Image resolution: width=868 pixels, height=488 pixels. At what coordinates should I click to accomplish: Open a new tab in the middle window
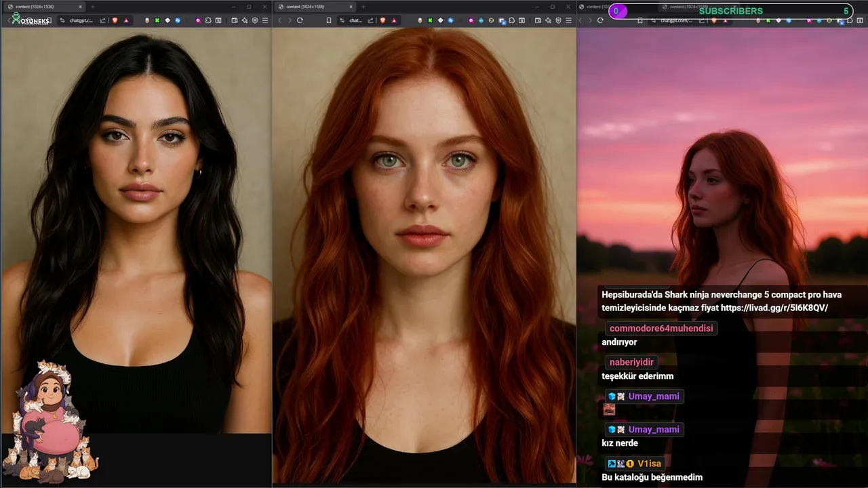click(363, 7)
